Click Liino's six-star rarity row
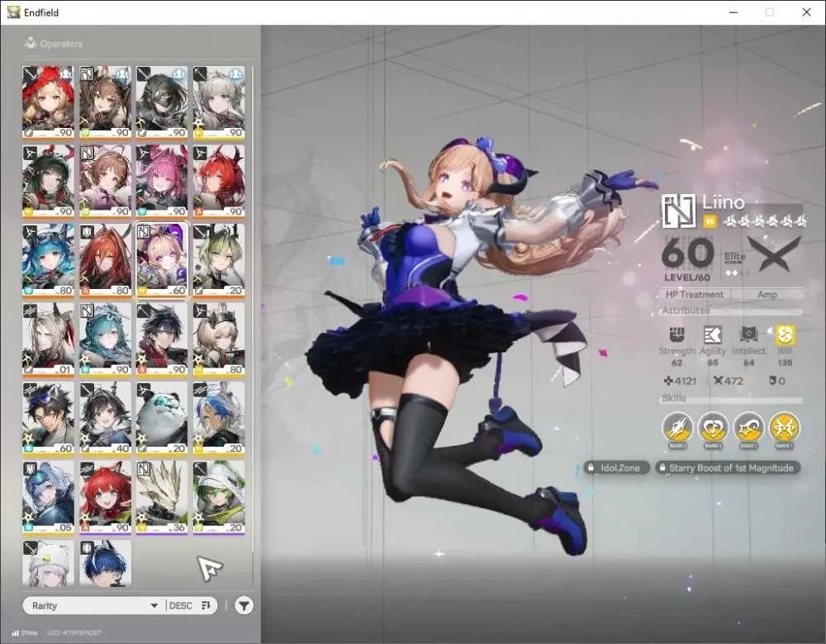The image size is (826, 644). pos(764,221)
